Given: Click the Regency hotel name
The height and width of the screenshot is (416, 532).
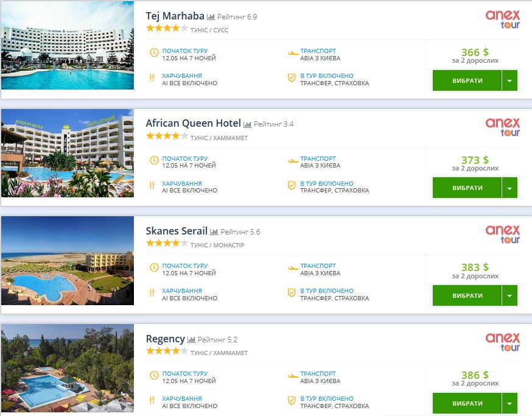Looking at the screenshot, I should [x=165, y=339].
